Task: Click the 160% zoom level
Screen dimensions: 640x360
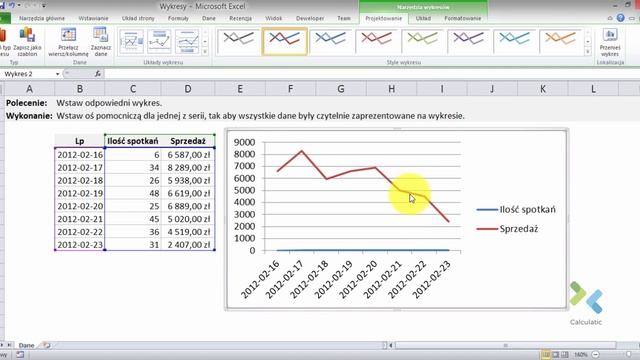Action: (580, 354)
